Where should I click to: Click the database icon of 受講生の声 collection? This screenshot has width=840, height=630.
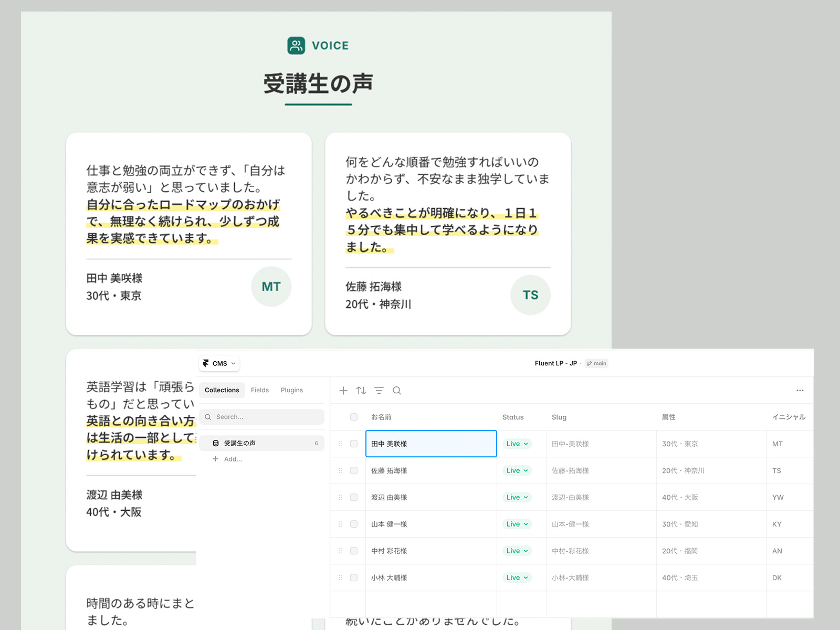coord(216,443)
